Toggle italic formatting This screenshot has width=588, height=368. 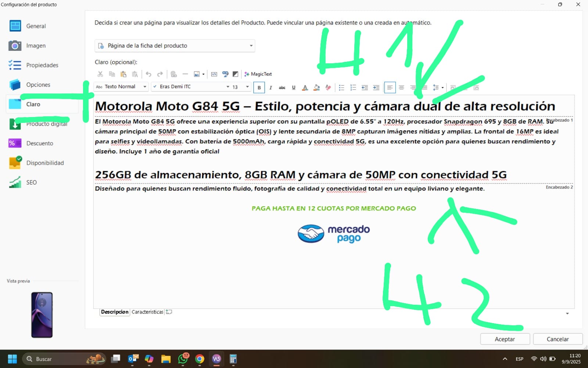pos(270,88)
